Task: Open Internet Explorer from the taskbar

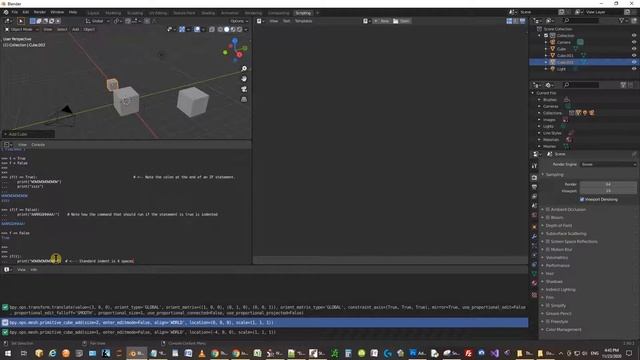Action: [53, 353]
